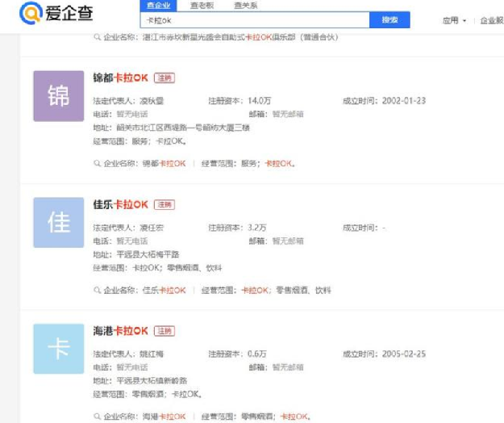Switch to the 查关系 tab
Viewport: 504px width, 423px height.
(x=246, y=5)
